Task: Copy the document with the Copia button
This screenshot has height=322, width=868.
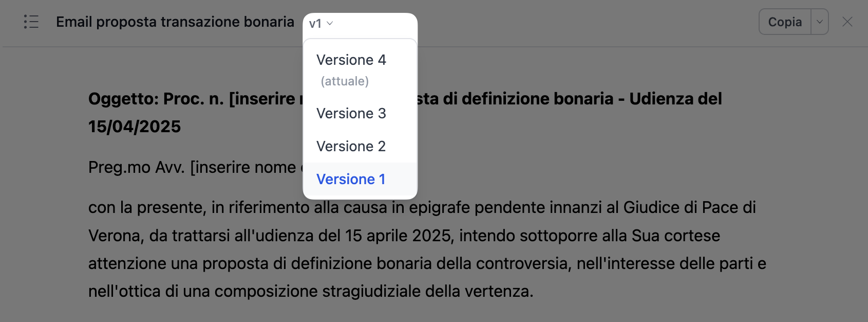Action: [x=785, y=22]
